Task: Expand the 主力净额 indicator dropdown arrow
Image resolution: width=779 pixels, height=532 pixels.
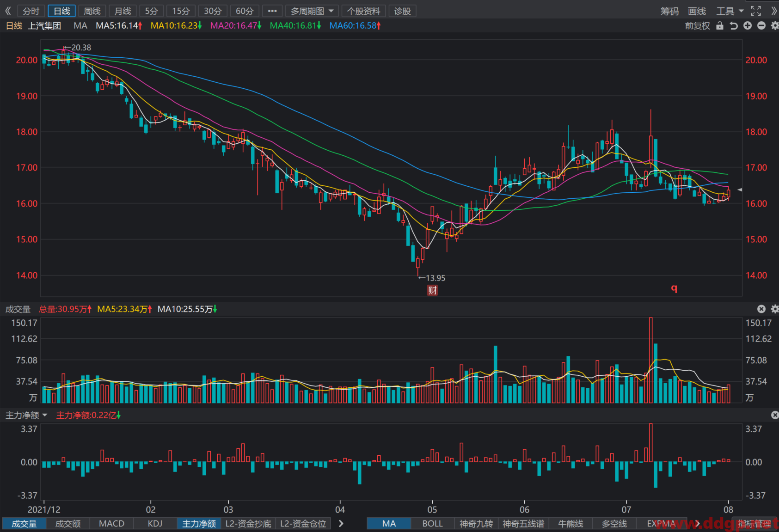Action: click(x=45, y=415)
